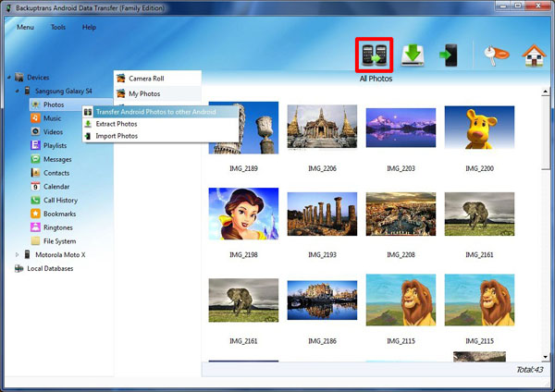Select the IMG_2189 photo thumbnail
Viewport: 555px width, 392px height.
244,129
